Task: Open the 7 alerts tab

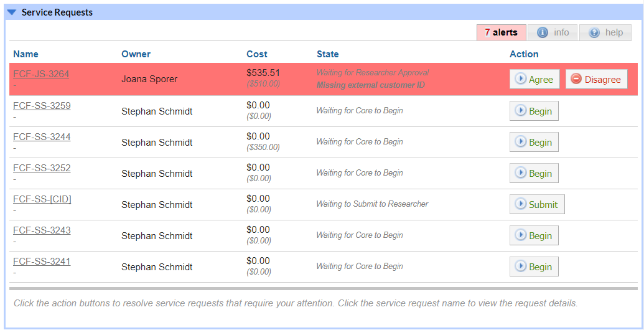Action: point(501,32)
